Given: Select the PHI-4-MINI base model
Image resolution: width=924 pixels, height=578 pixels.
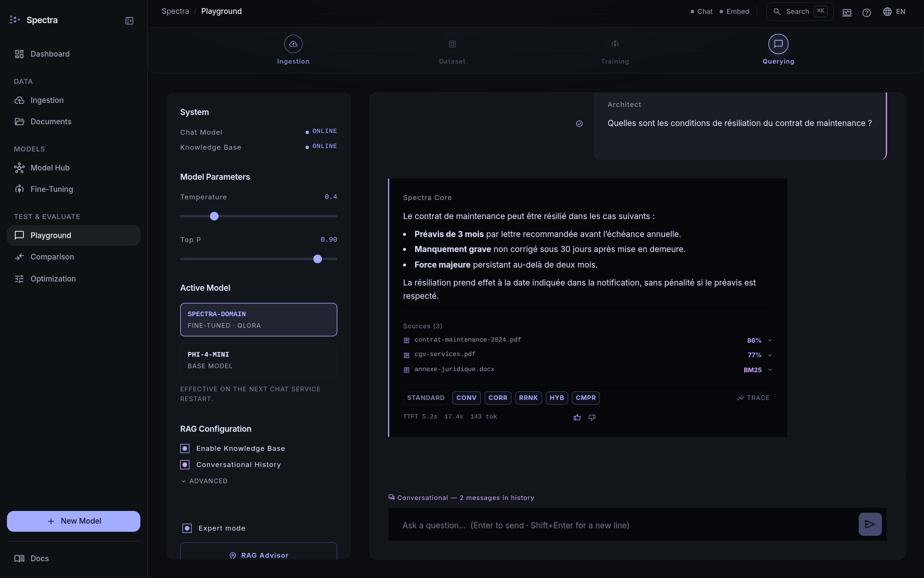Looking at the screenshot, I should 258,360.
